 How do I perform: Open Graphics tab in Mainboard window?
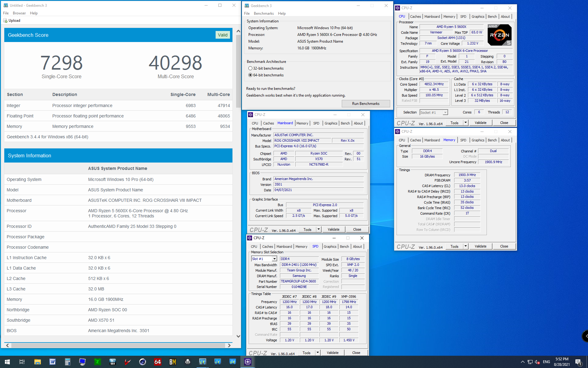(331, 123)
